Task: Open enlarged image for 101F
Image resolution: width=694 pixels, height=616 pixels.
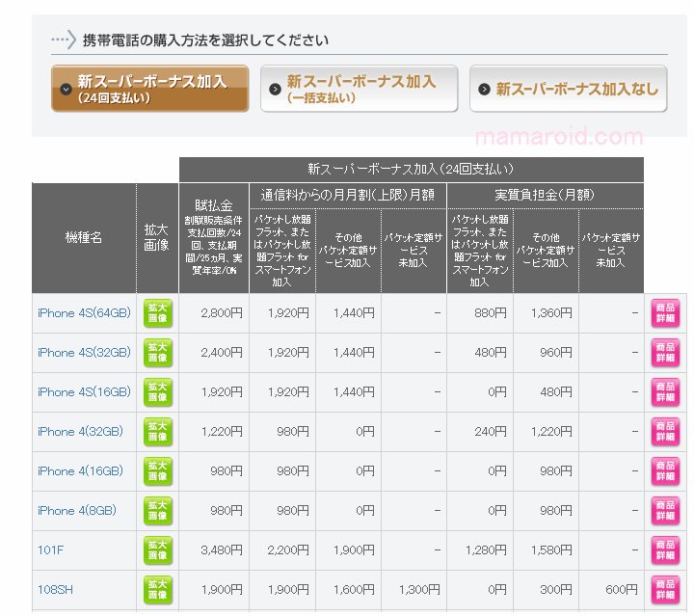Action: 157,550
